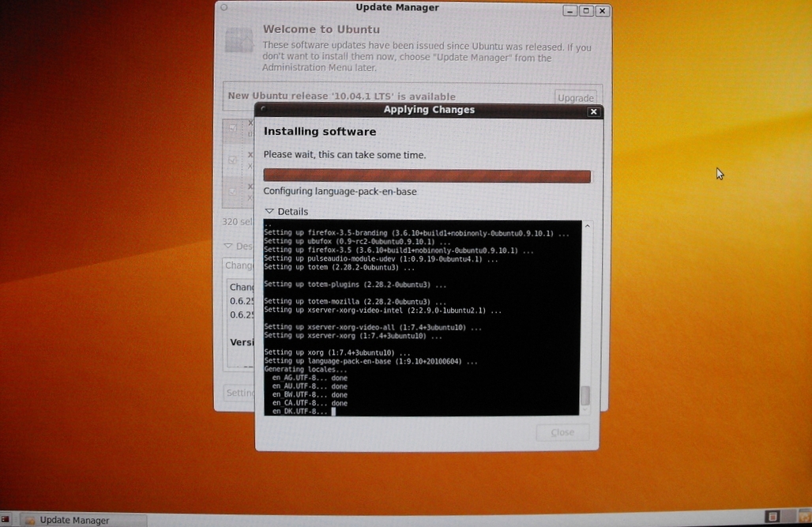The image size is (812, 527).
Task: Collapse the Details expander
Action: pos(269,212)
